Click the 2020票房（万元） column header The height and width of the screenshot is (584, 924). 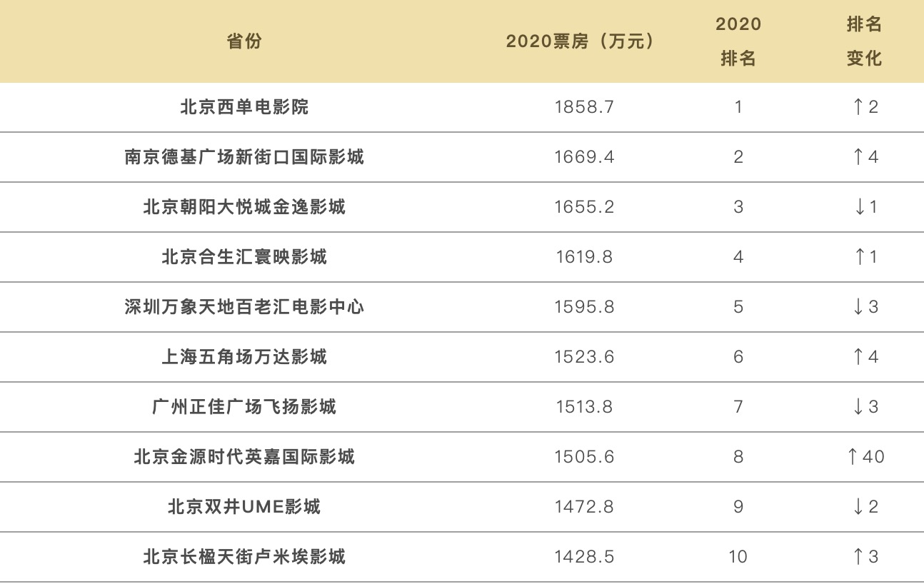(580, 41)
